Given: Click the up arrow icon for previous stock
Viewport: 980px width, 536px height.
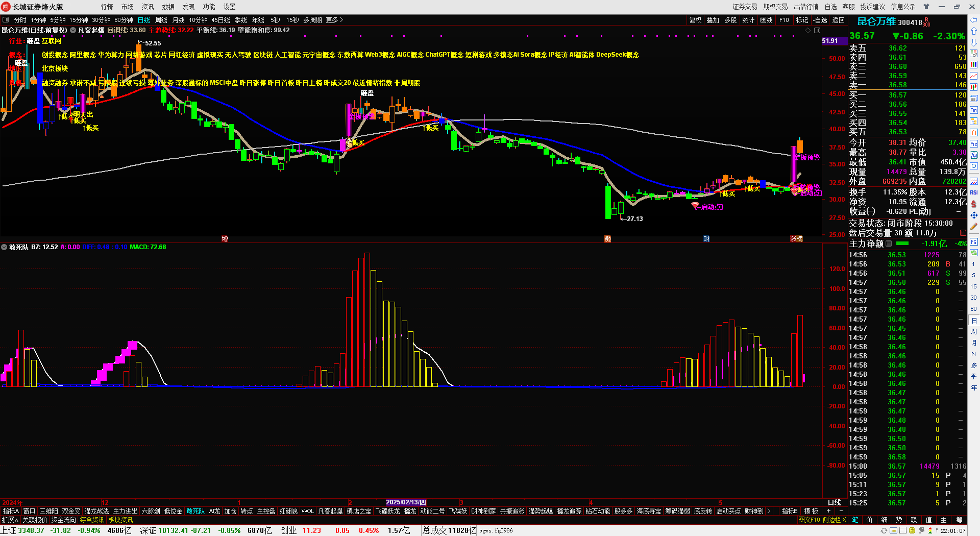Looking at the screenshot, I should coord(974,31).
